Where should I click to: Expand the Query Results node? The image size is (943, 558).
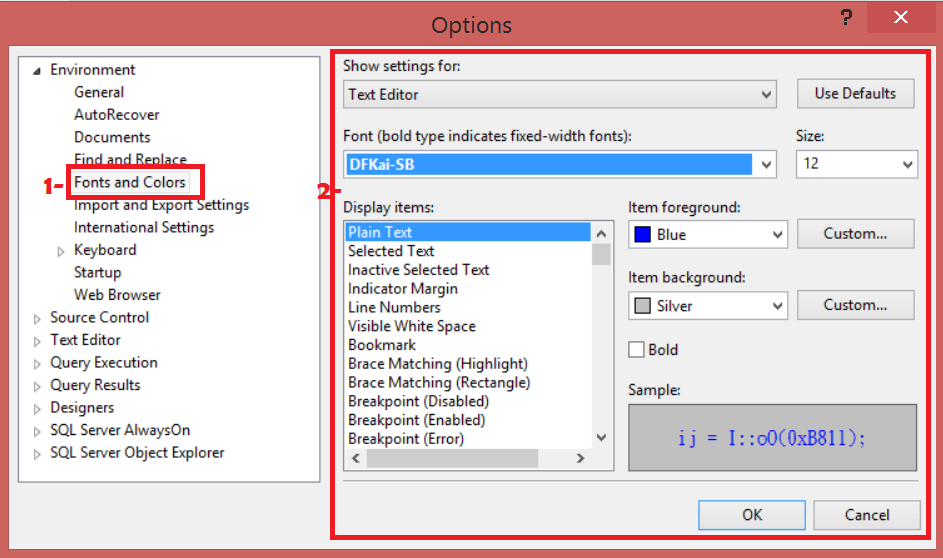tap(37, 387)
